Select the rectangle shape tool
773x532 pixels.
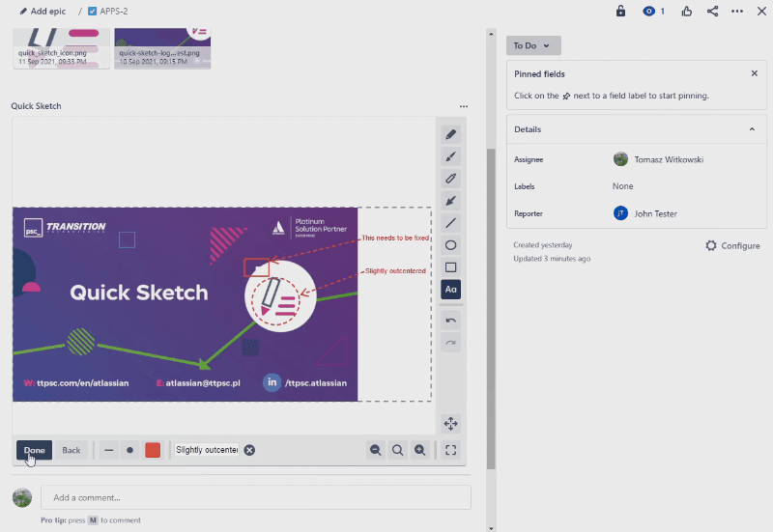(x=450, y=267)
